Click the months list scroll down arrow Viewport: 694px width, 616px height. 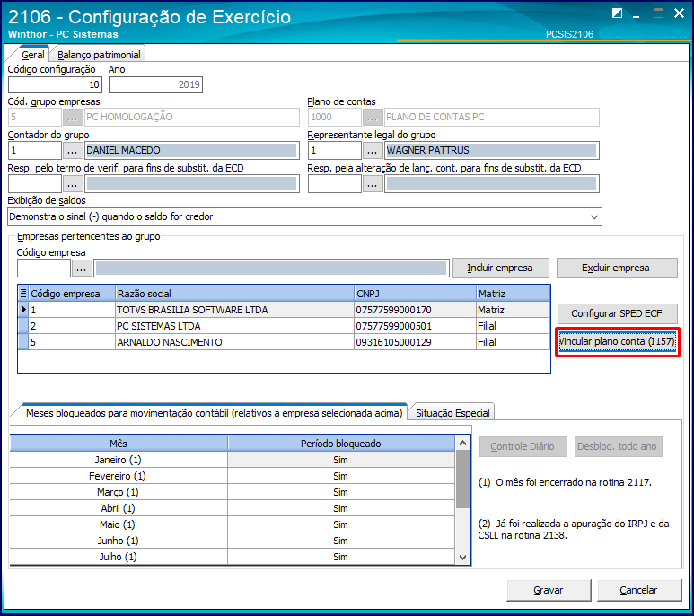click(x=462, y=558)
